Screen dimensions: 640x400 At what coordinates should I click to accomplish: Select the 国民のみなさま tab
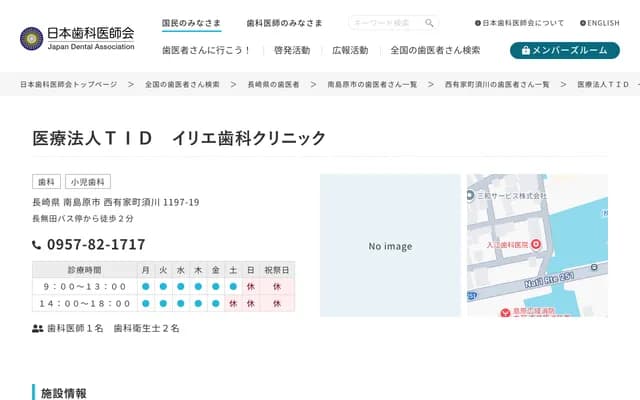pyautogui.click(x=193, y=23)
